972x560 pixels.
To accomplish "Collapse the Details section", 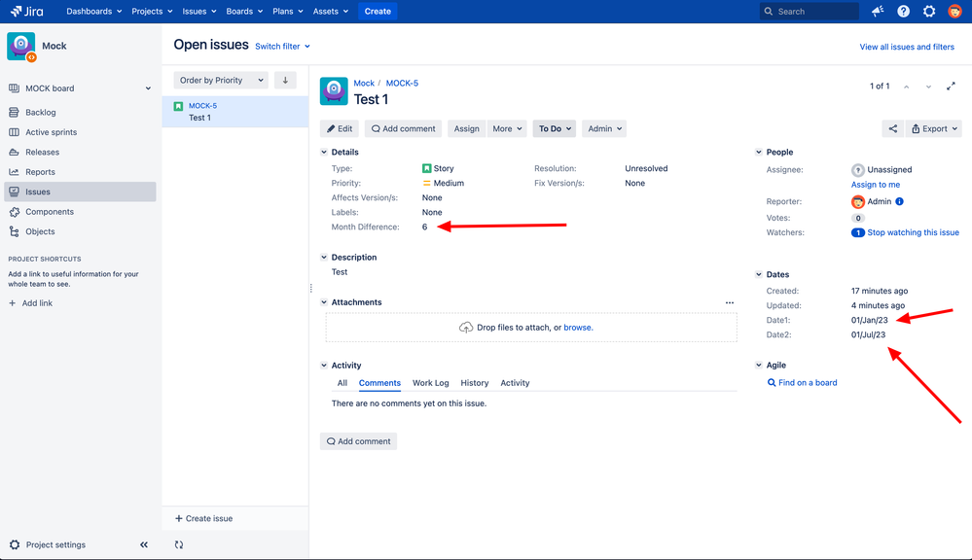I will point(325,153).
